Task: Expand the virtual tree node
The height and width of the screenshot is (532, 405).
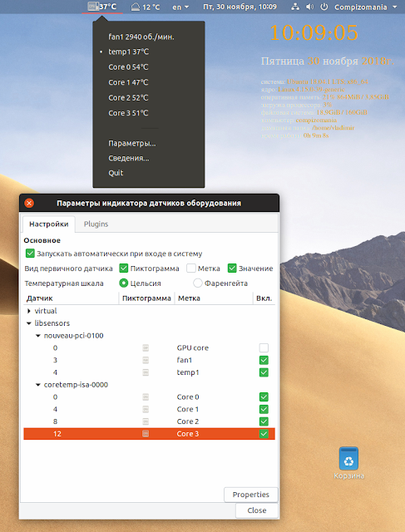Action: click(x=29, y=311)
